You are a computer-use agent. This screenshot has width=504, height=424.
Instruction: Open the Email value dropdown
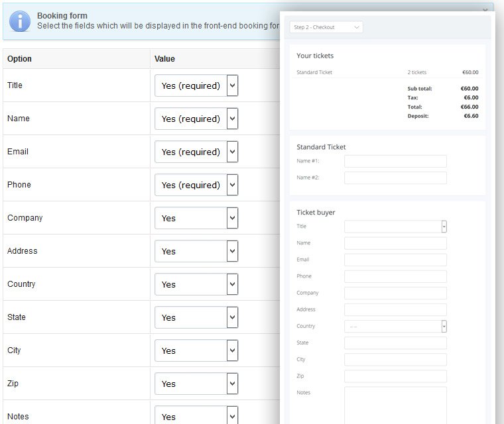(x=196, y=152)
